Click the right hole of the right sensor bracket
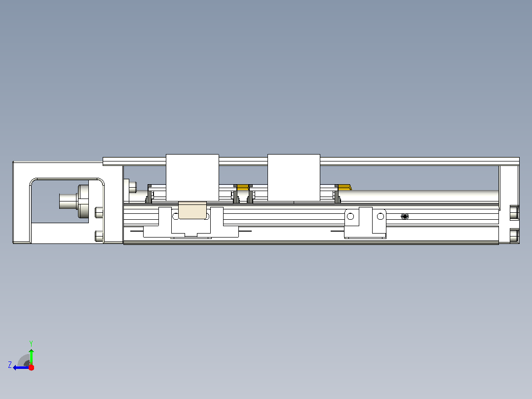The height and width of the screenshot is (399, 532). 380,216
